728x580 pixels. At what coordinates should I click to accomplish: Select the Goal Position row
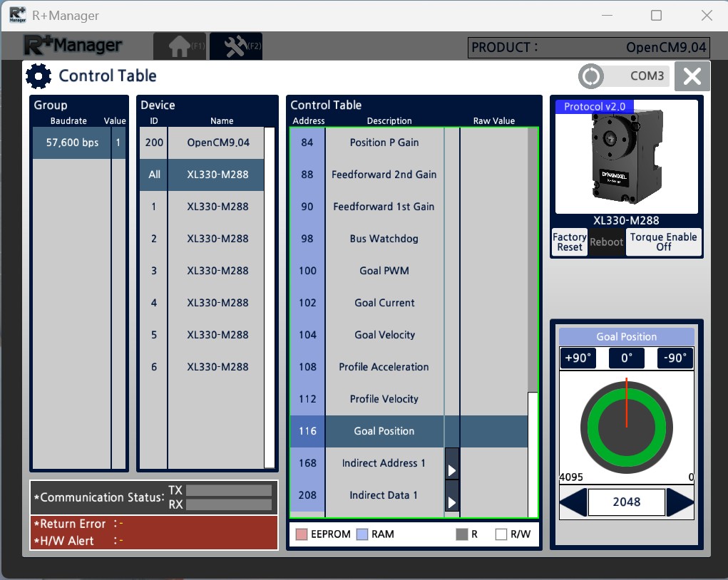click(x=409, y=431)
